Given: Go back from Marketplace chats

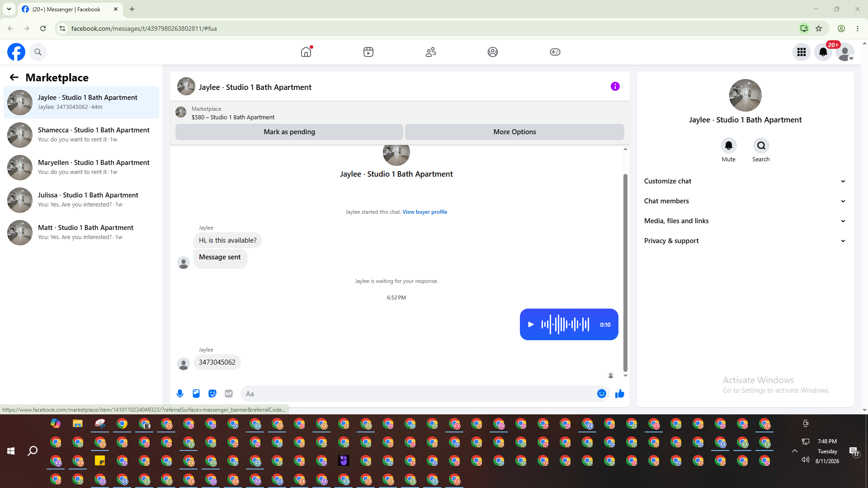Looking at the screenshot, I should point(14,77).
